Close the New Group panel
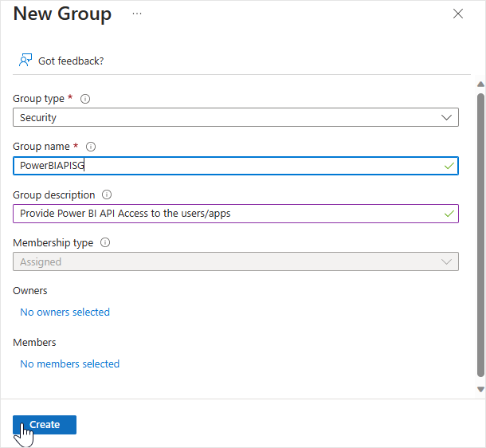The height and width of the screenshot is (448, 486). tap(458, 14)
